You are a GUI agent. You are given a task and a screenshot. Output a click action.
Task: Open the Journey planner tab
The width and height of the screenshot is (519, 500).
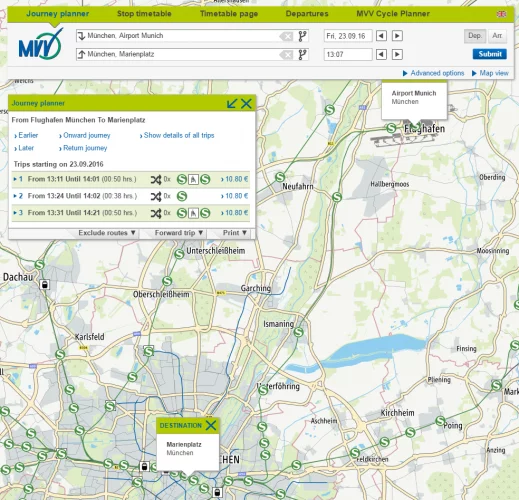point(57,14)
